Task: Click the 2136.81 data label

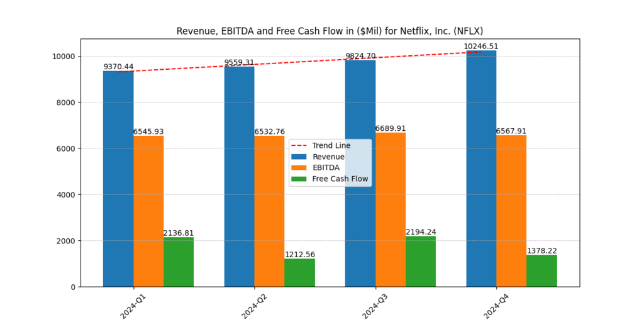Action: pos(179,233)
